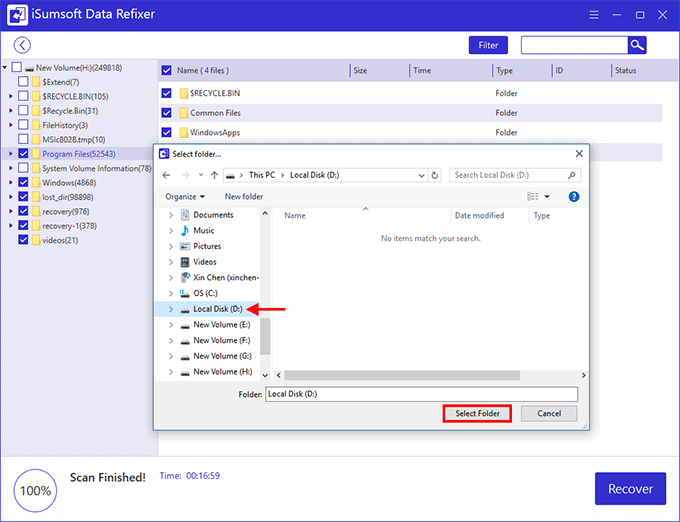Viewport: 680px width, 522px height.
Task: Close the Select folder dialog
Action: coord(579,154)
